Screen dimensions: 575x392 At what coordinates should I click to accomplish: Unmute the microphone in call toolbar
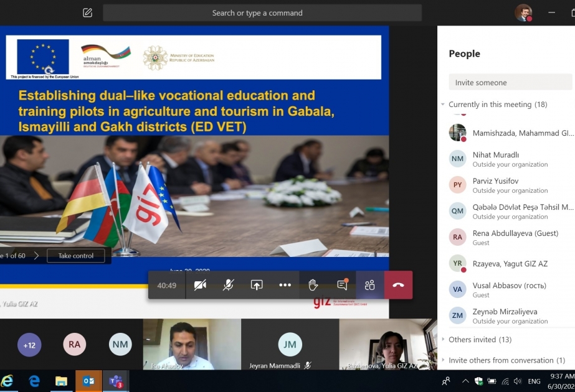click(x=228, y=285)
